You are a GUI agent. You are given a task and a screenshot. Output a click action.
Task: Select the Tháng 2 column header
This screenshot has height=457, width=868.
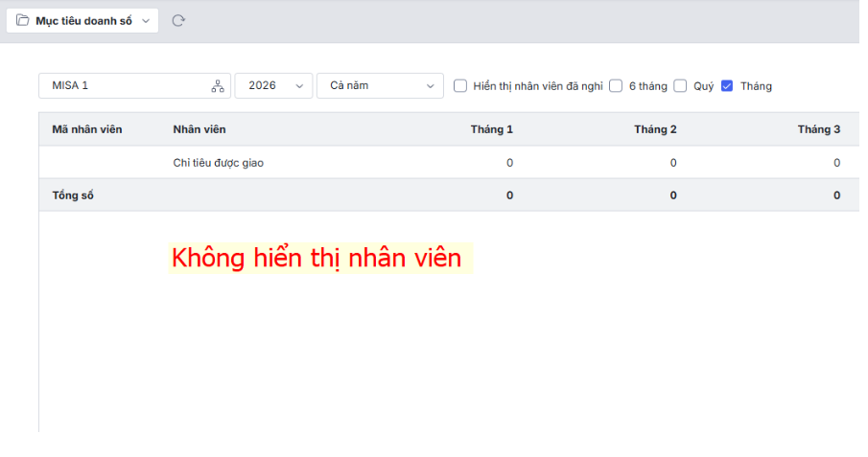click(x=655, y=129)
